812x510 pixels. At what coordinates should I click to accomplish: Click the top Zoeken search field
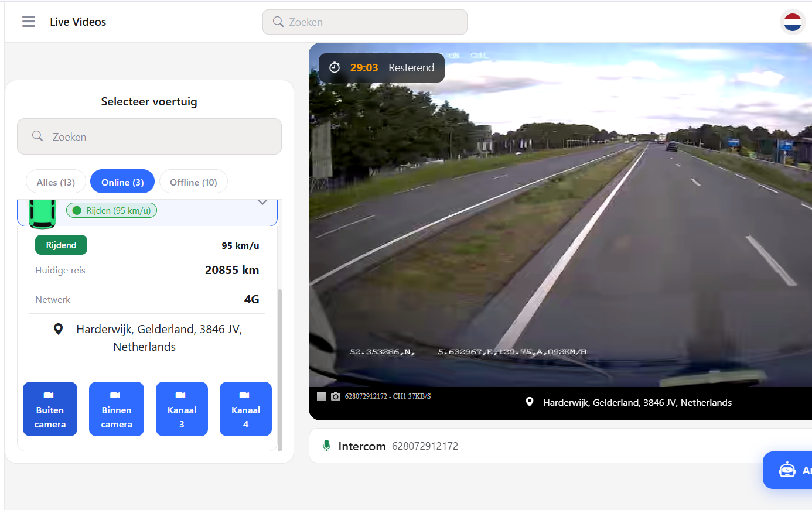tap(364, 22)
